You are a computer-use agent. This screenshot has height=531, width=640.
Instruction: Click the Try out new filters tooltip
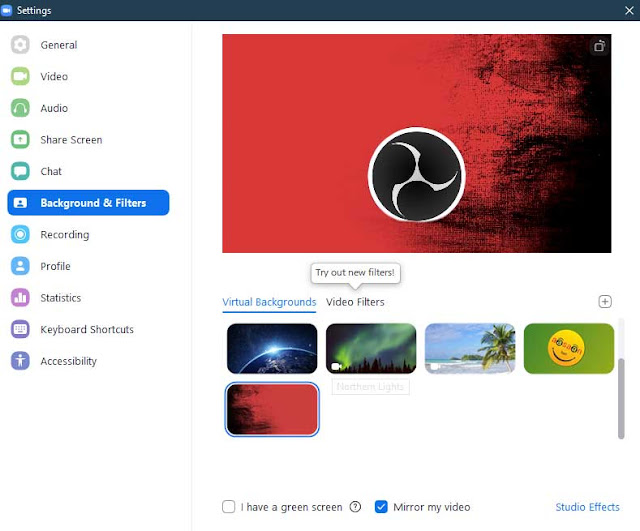point(355,273)
